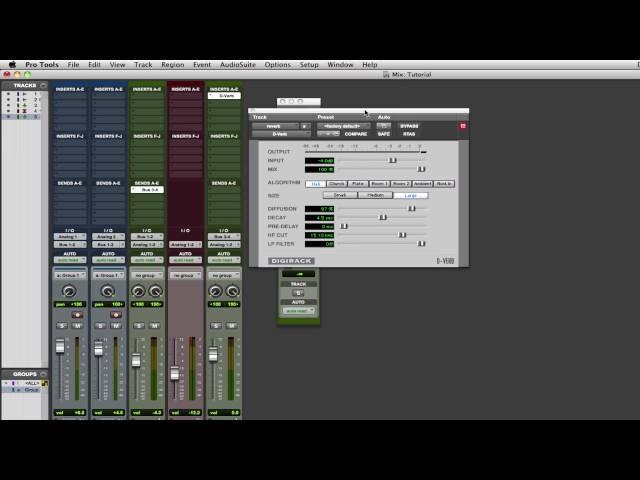The height and width of the screenshot is (480, 640).
Task: Open the 'a: Group 1' selector on the Analog 1 track
Action: point(70,276)
